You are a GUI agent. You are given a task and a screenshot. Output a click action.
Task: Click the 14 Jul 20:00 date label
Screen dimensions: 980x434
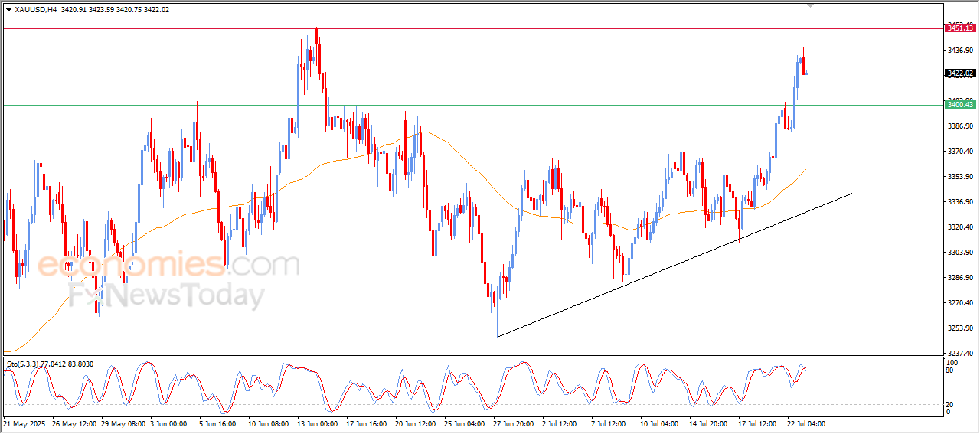(x=707, y=423)
